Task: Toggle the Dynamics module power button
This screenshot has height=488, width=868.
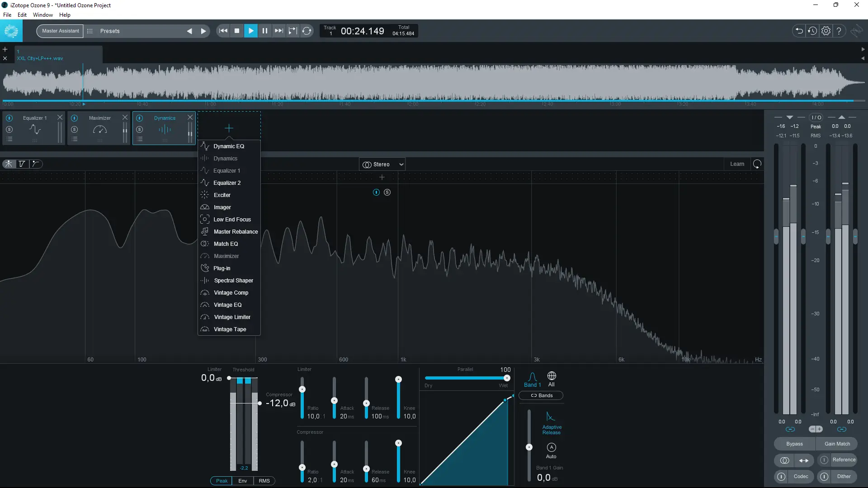Action: (x=139, y=118)
